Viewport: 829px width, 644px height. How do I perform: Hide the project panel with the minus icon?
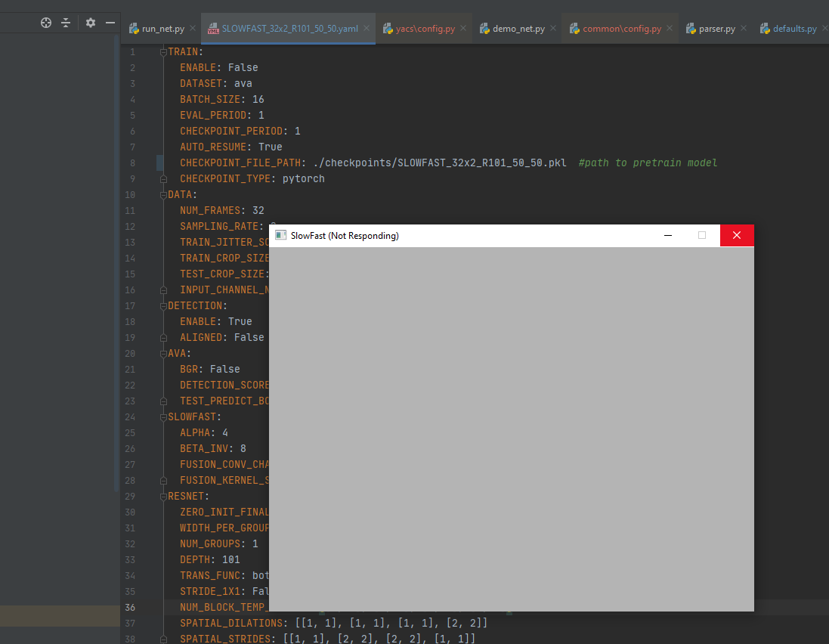coord(110,23)
